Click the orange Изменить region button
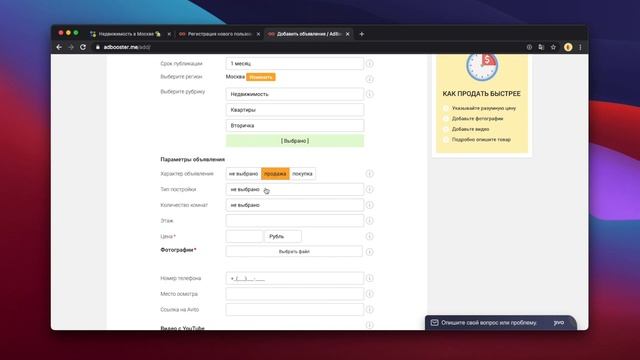 (x=261, y=77)
